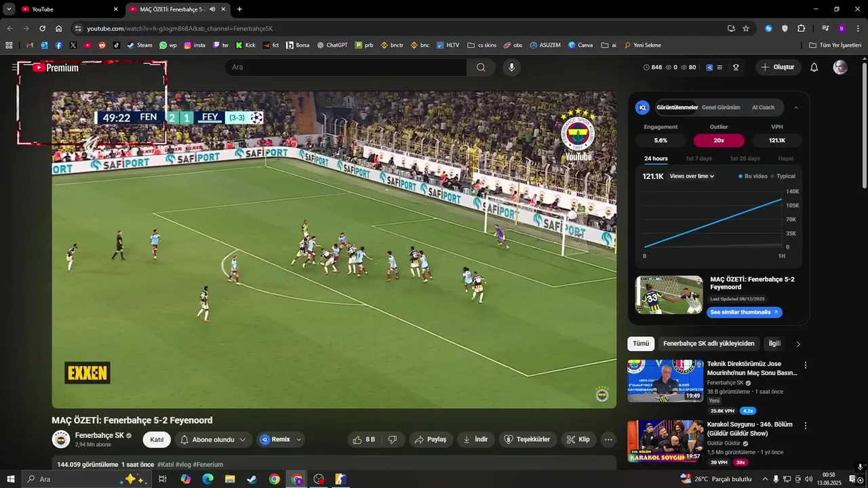Open more actions (three dots) under the video
This screenshot has height=488, width=868.
pos(608,439)
